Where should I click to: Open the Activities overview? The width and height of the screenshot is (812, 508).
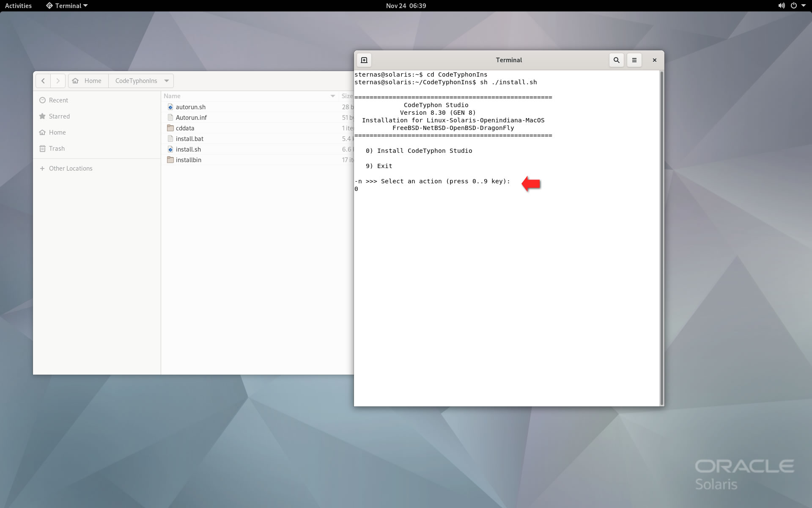coord(18,6)
